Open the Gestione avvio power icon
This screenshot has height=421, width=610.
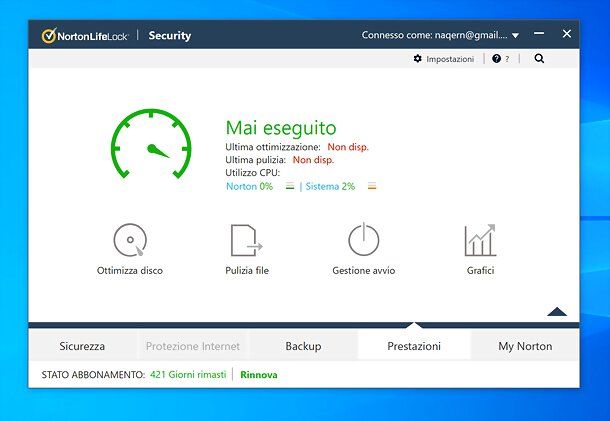point(363,239)
